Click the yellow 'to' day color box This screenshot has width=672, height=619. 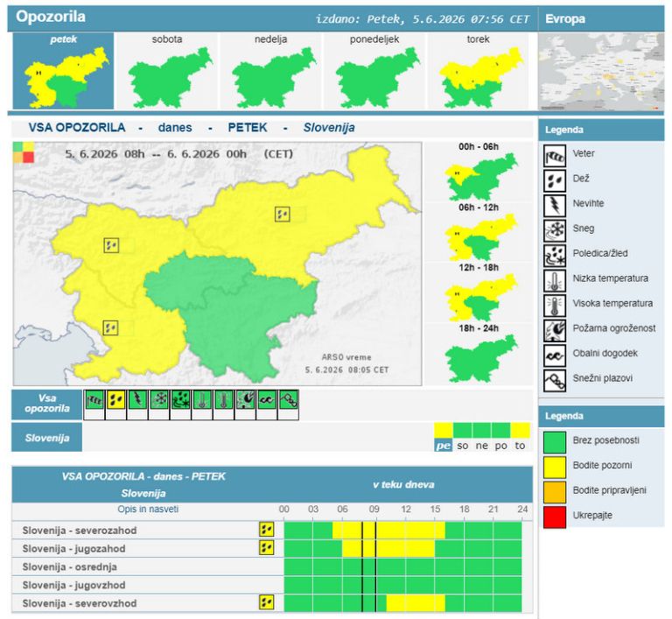coord(520,430)
